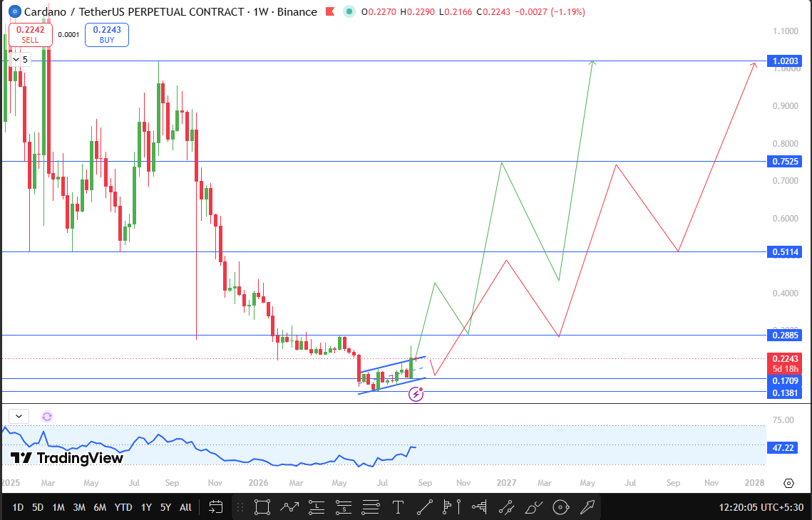Open the go-to-date calendar icon

(215, 507)
